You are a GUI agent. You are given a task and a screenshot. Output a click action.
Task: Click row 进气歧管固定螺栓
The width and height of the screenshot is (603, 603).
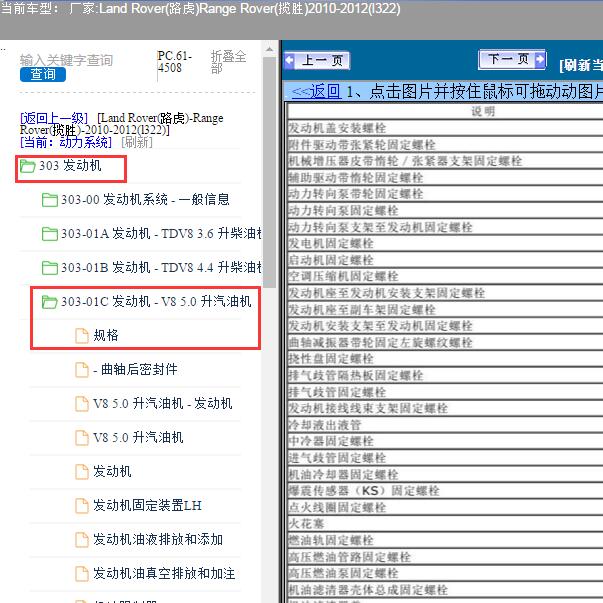click(445, 458)
